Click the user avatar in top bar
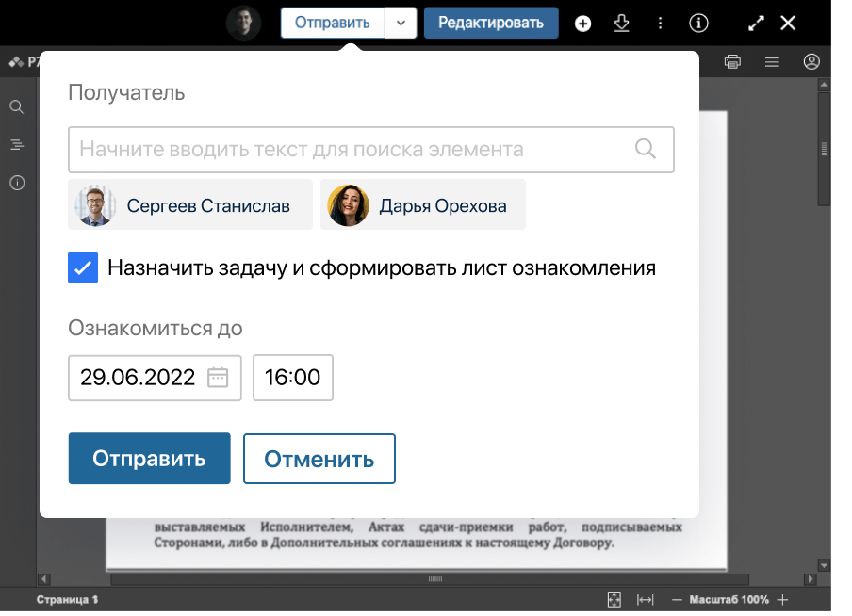Screen dimensions: 852x616 point(243,23)
